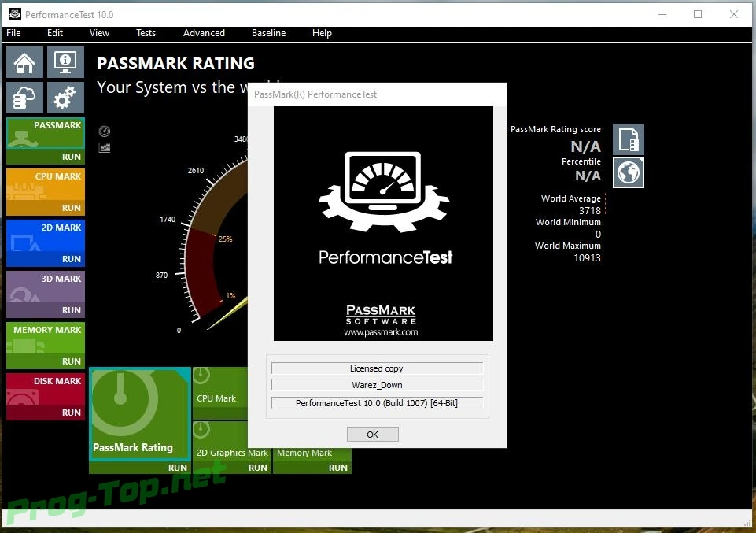Image resolution: width=756 pixels, height=533 pixels.
Task: Run the PASSMARK test from sidebar
Action: pos(72,157)
